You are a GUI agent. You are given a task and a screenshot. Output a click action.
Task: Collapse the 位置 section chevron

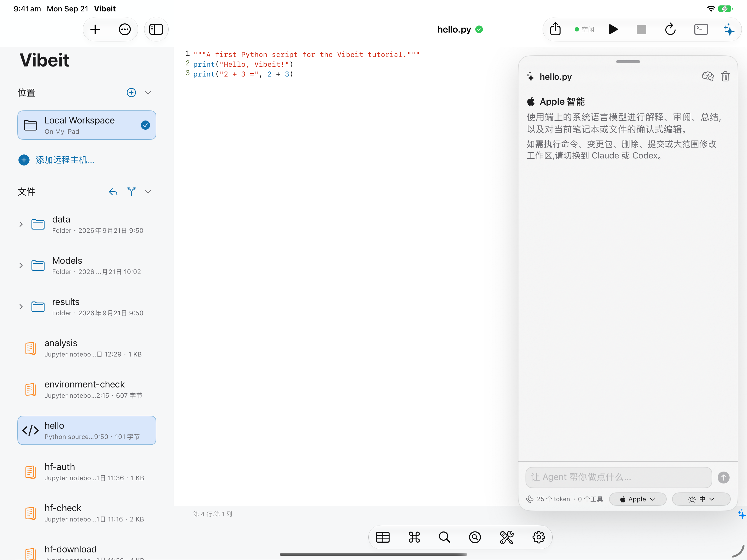tap(148, 93)
